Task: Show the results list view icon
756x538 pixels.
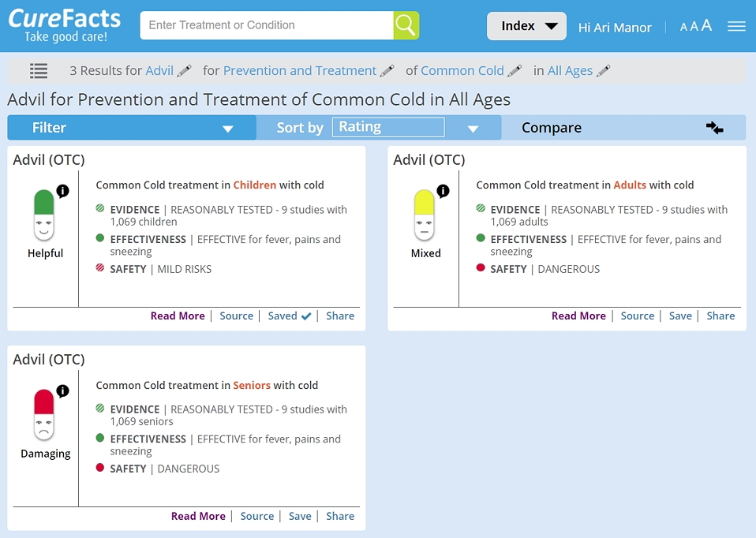Action: point(39,71)
